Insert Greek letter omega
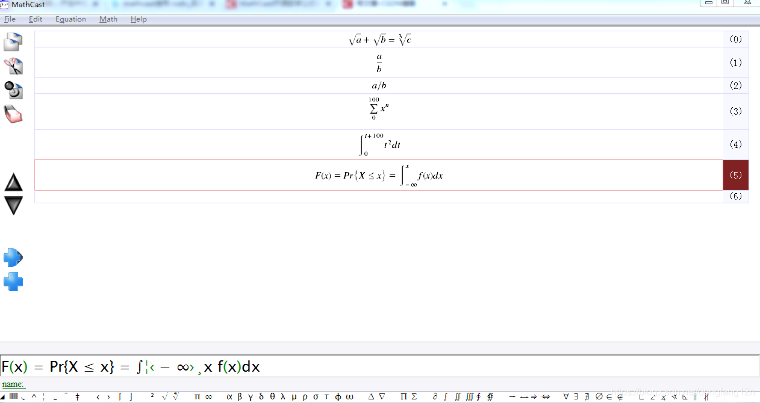The height and width of the screenshot is (403, 760). click(349, 397)
